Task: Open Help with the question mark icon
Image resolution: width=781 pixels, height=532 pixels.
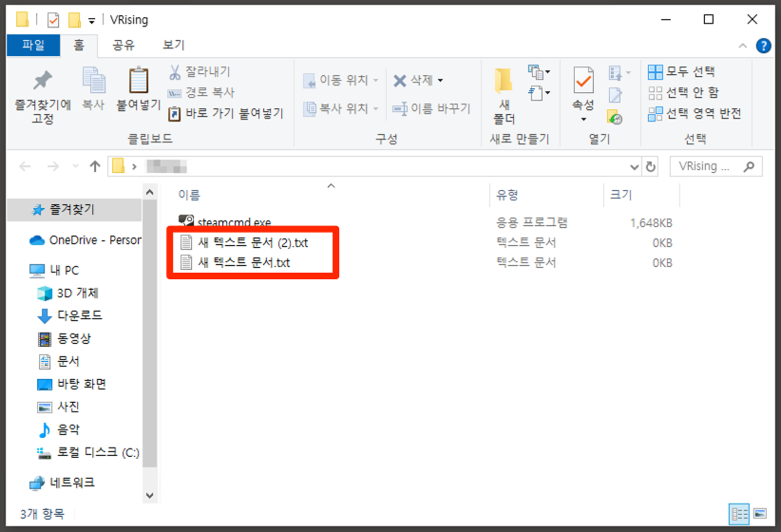Action: 763,46
